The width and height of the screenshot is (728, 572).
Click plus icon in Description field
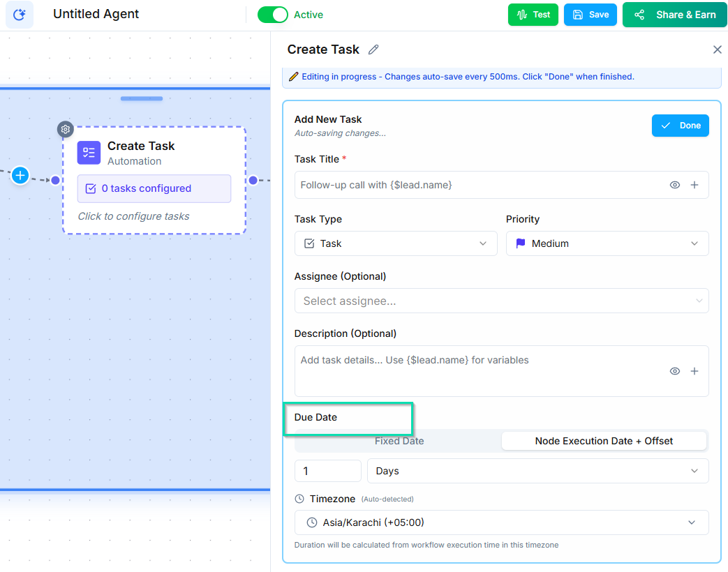(x=694, y=371)
